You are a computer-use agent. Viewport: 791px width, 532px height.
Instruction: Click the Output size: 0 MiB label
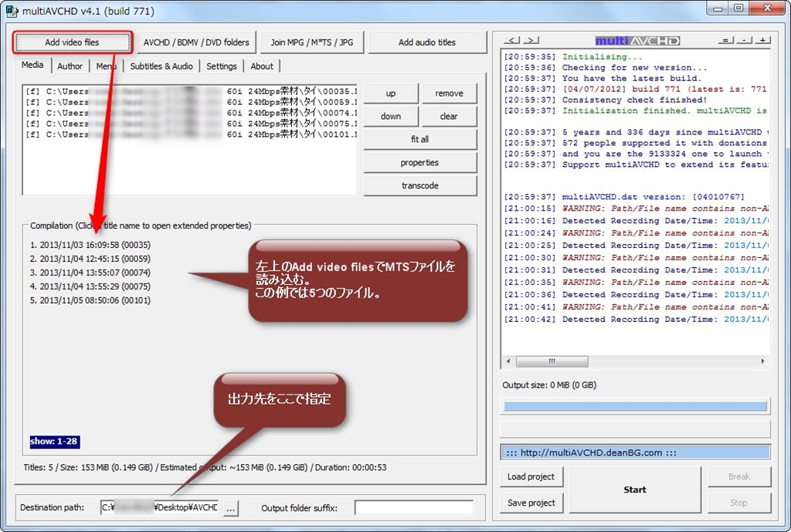pyautogui.click(x=549, y=385)
